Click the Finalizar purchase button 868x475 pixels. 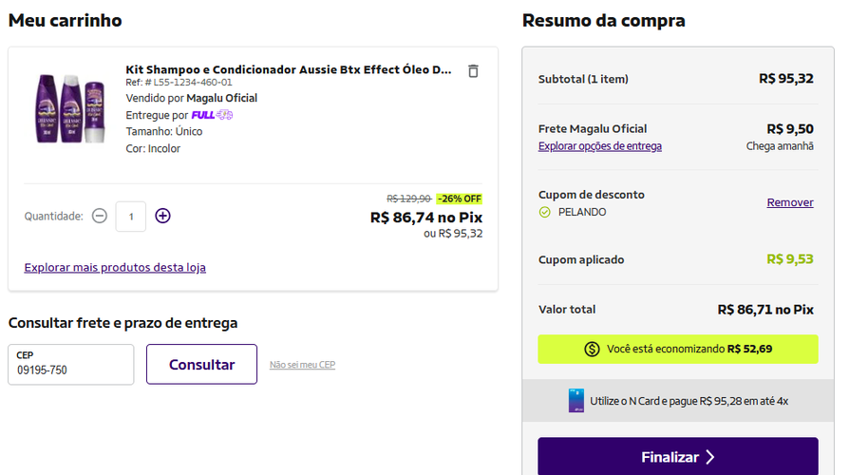pyautogui.click(x=678, y=456)
